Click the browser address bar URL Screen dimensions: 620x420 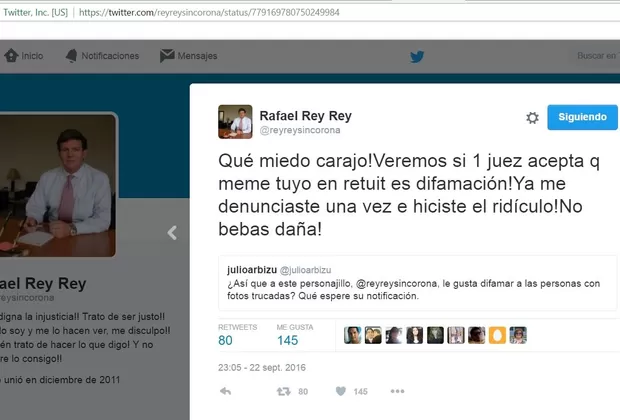209,13
